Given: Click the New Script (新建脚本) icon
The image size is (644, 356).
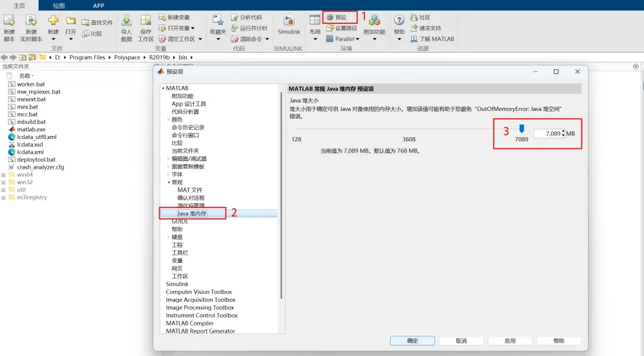Looking at the screenshot, I should (9, 20).
